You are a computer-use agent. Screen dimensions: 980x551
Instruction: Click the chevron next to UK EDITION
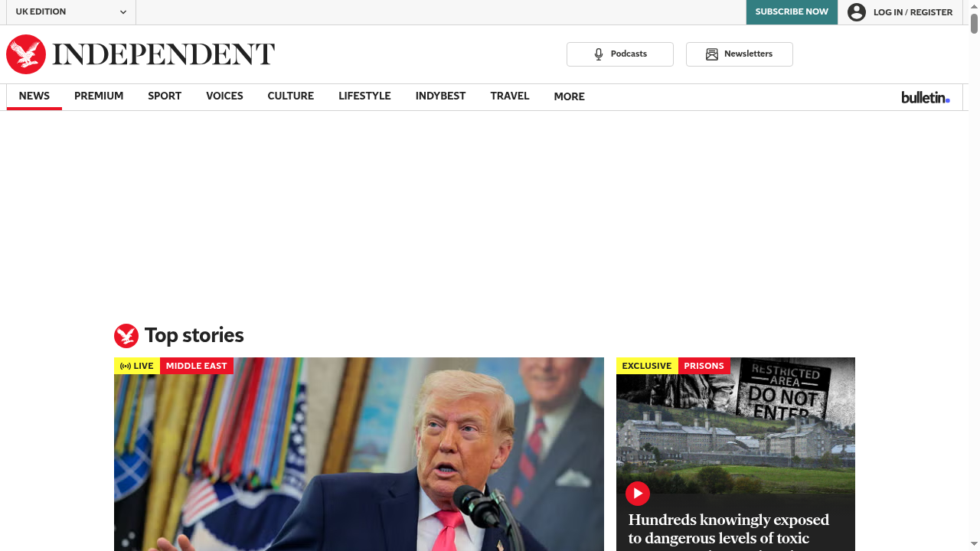tap(122, 12)
